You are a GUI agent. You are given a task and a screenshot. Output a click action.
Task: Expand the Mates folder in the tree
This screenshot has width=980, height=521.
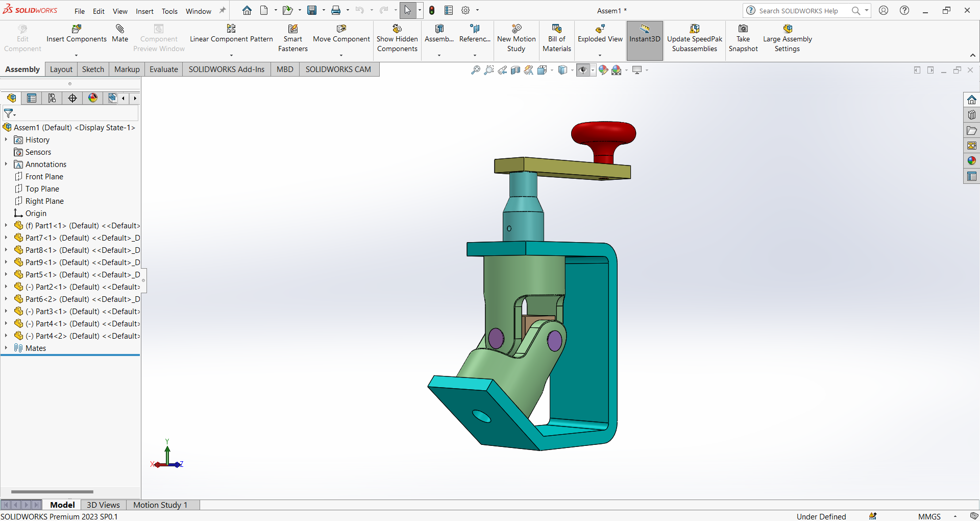click(x=6, y=348)
